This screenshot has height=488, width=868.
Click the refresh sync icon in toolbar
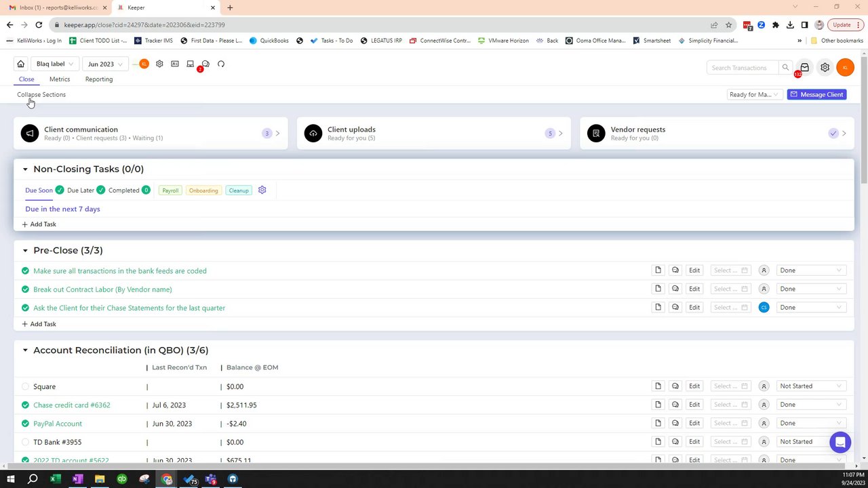[221, 64]
